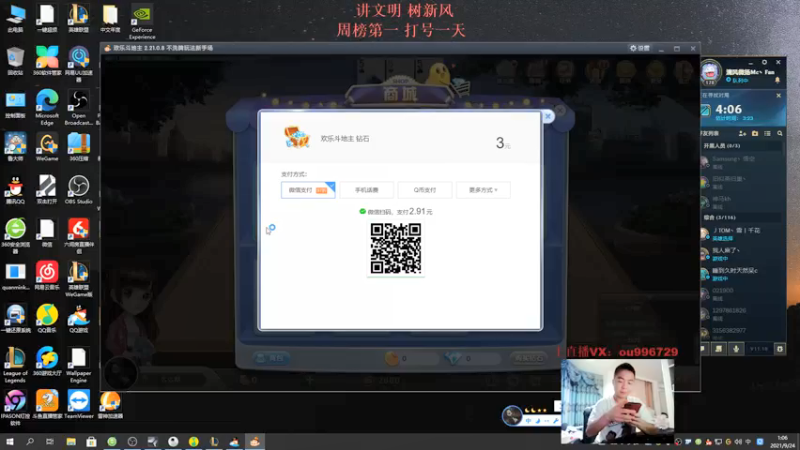This screenshot has width=800, height=450.
Task: Click the microphone button in LoL client
Action: 736,349
